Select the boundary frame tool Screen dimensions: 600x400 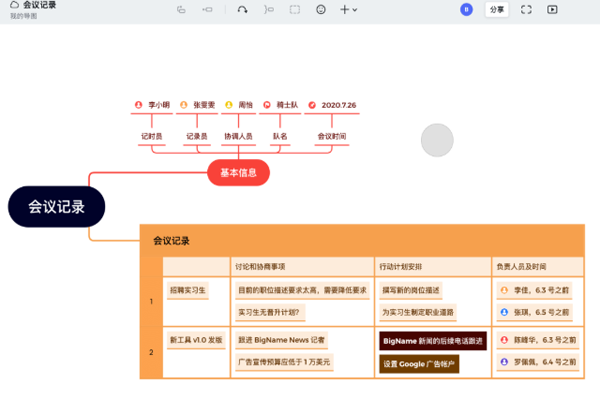pyautogui.click(x=294, y=9)
